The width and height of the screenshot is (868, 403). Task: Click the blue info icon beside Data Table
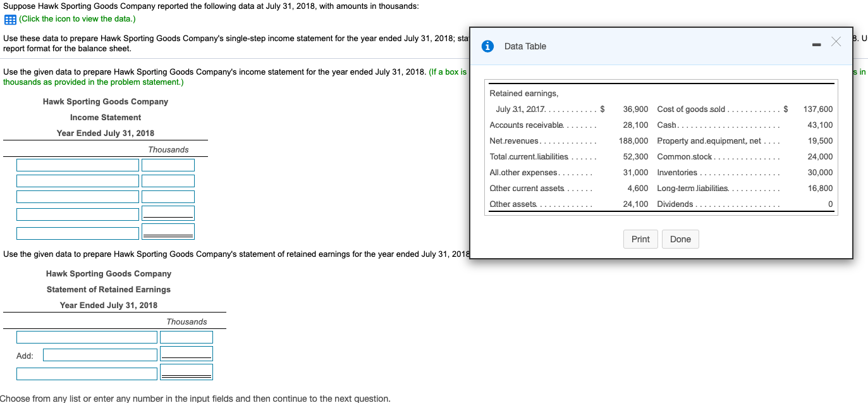point(487,46)
